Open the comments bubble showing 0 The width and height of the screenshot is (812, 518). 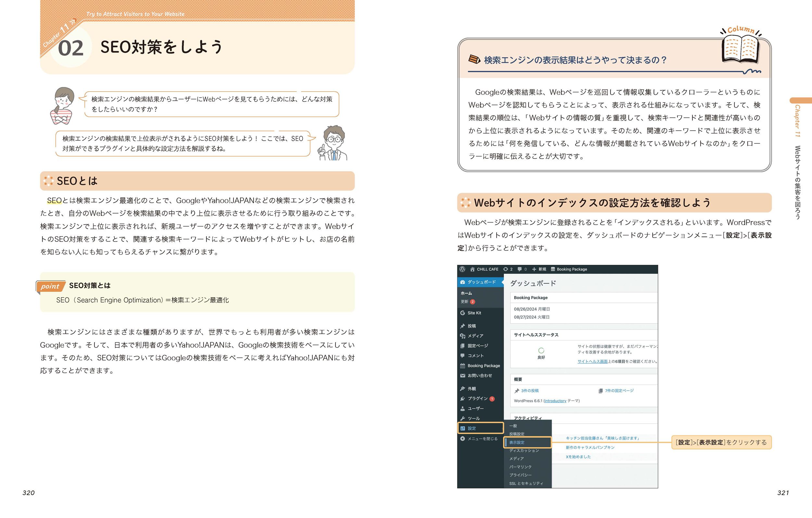point(522,269)
